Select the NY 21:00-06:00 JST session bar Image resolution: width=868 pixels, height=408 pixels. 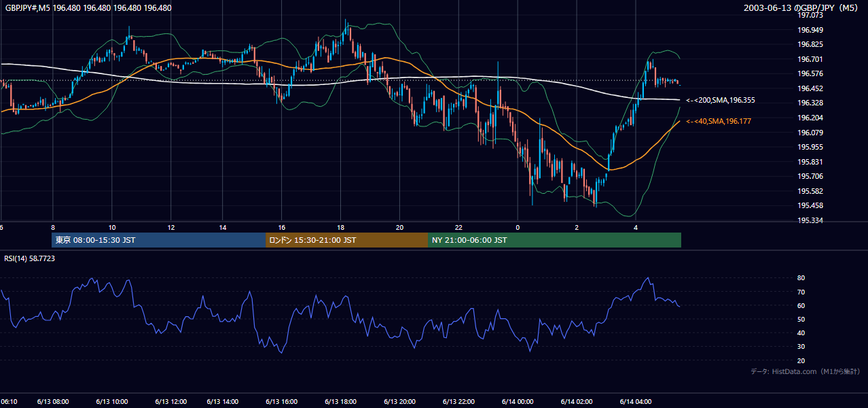pyautogui.click(x=555, y=240)
